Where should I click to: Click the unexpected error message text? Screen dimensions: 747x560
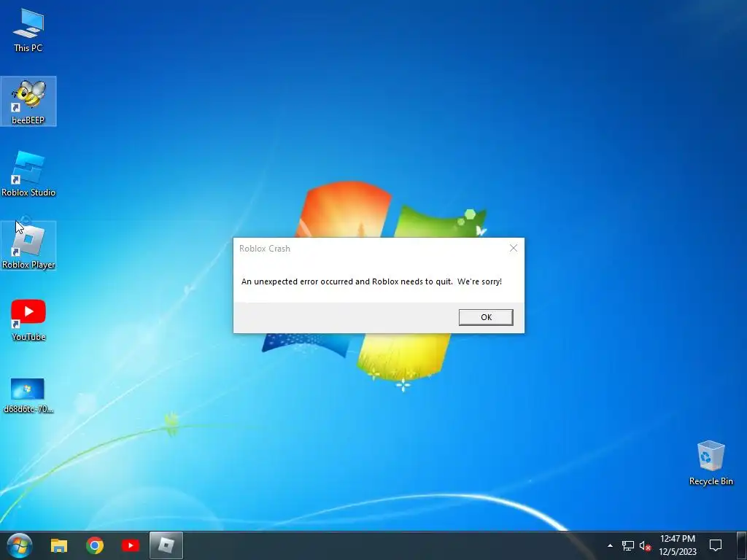pos(371,281)
